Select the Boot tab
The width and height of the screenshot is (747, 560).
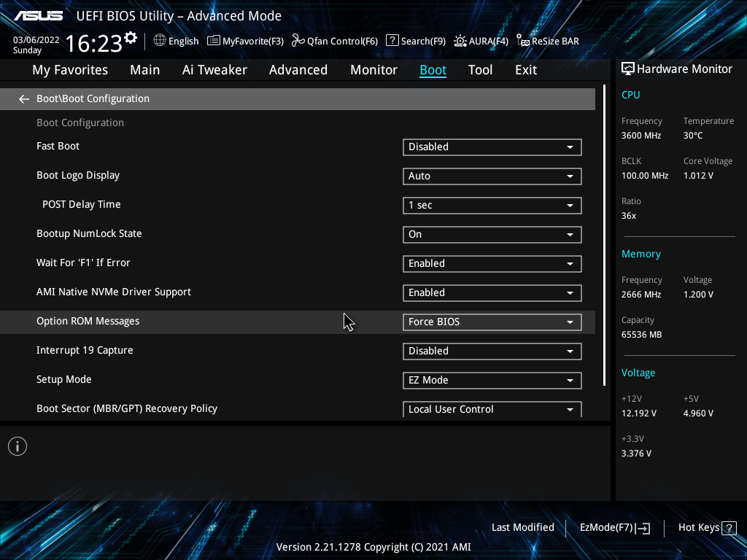pyautogui.click(x=433, y=70)
